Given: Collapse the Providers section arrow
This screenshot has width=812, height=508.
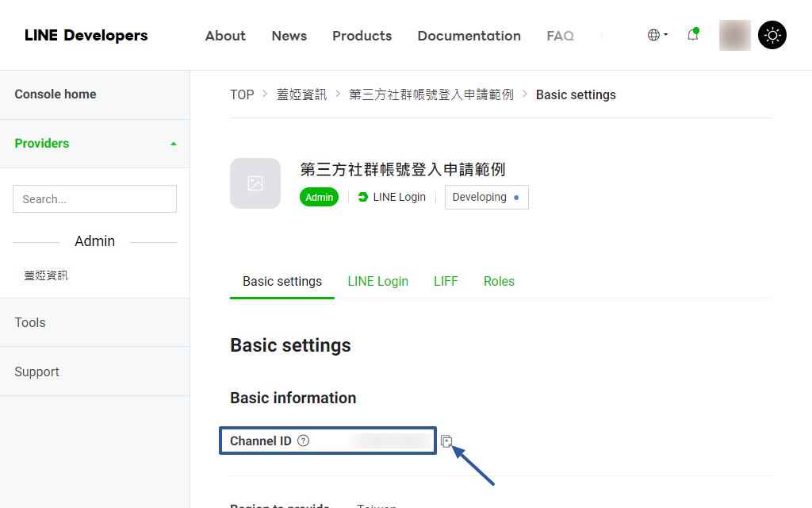Looking at the screenshot, I should 174,144.
